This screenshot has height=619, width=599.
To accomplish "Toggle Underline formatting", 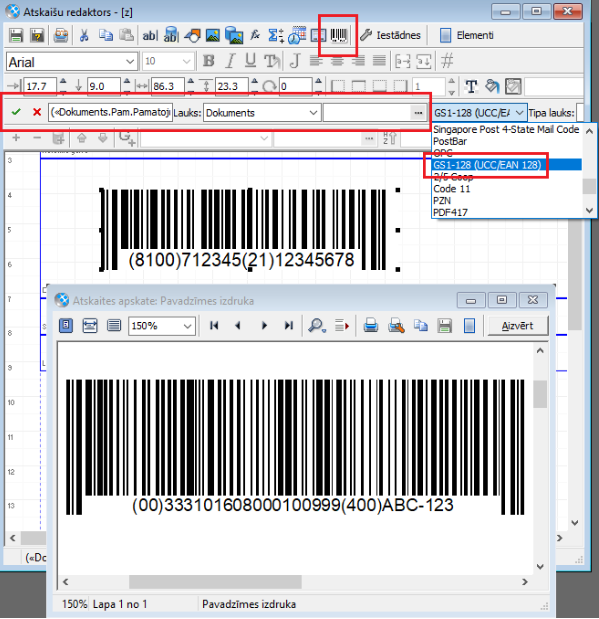I will pyautogui.click(x=250, y=61).
